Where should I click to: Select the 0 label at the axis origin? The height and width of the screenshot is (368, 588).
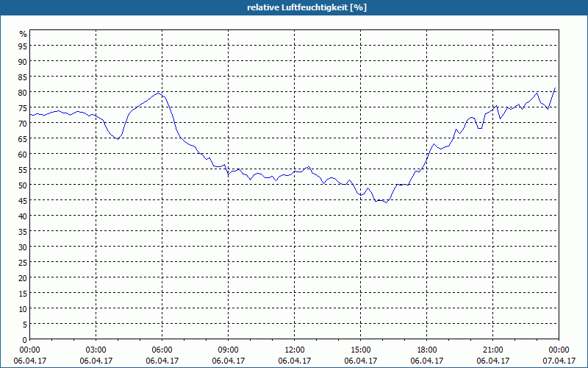pos(25,340)
